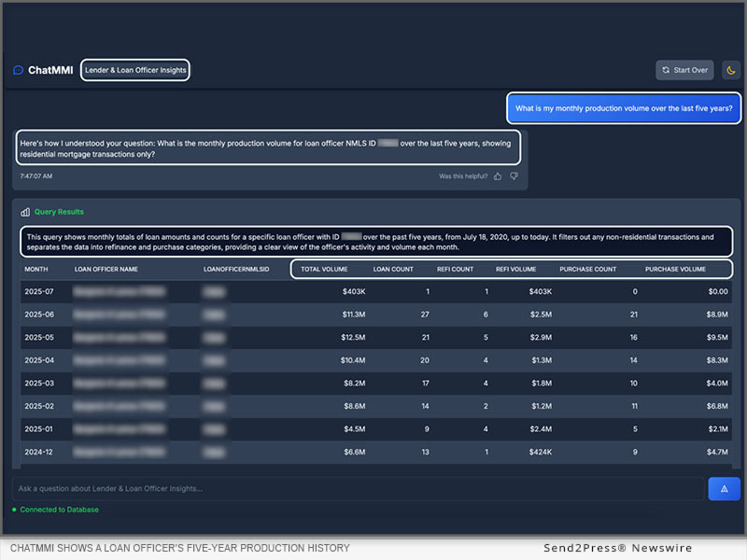Click the thumbs down feedback icon
747x560 pixels.
coord(514,175)
